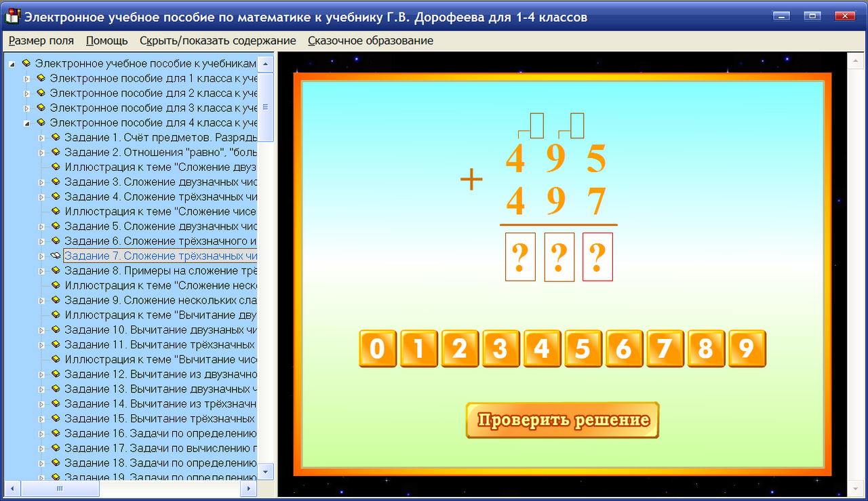The height and width of the screenshot is (501, 868).
Task: Click the book icon next to 'Иллюстрация к теме Вычитание'
Action: click(54, 315)
